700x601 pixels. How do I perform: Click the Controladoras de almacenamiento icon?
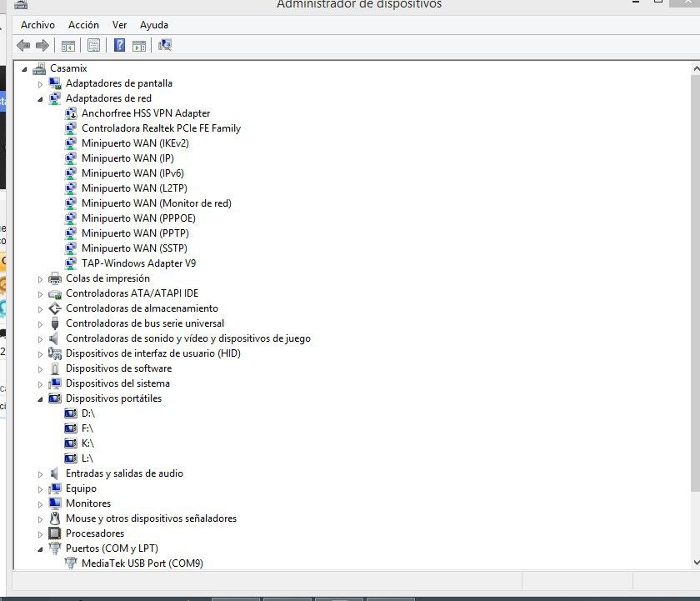(54, 308)
